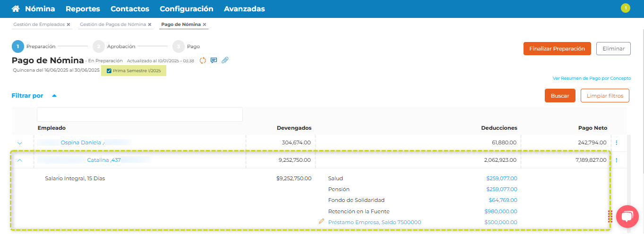This screenshot has height=234, width=644.
Task: Open three-dot menu for Catalina row
Action: pyautogui.click(x=616, y=160)
